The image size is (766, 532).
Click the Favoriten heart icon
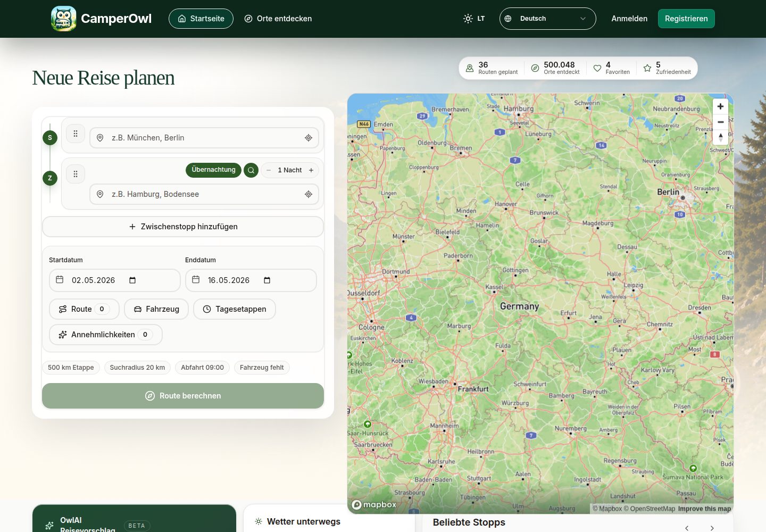597,68
